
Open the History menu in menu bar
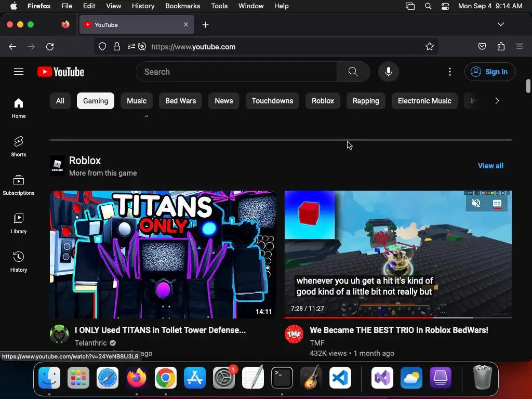143,6
